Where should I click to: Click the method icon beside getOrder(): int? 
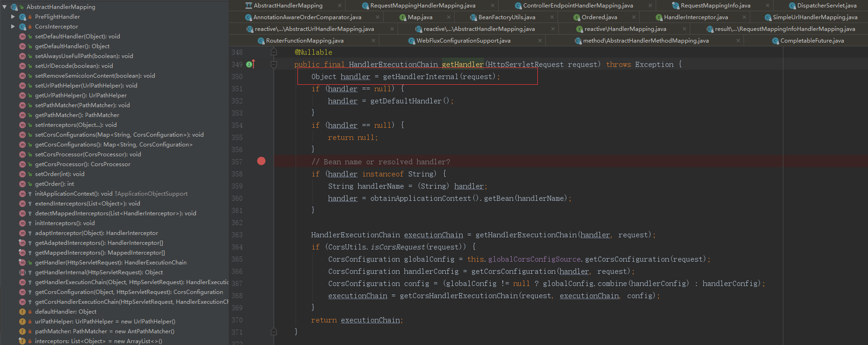[x=22, y=184]
